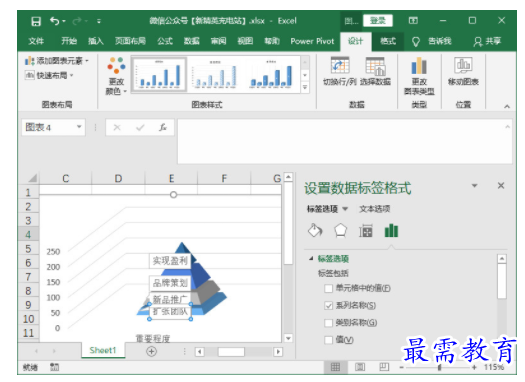525x382 pixels.
Task: Click the Insert Function fx icon
Action: click(x=163, y=127)
